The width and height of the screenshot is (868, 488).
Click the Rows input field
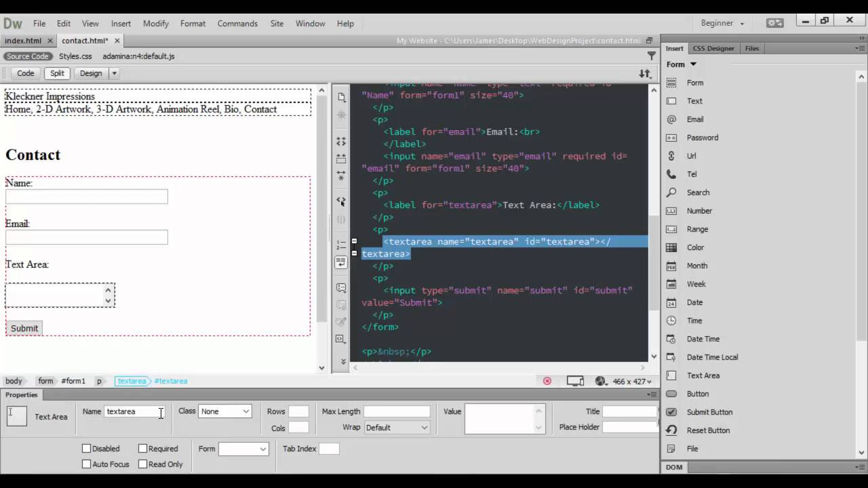tap(298, 411)
